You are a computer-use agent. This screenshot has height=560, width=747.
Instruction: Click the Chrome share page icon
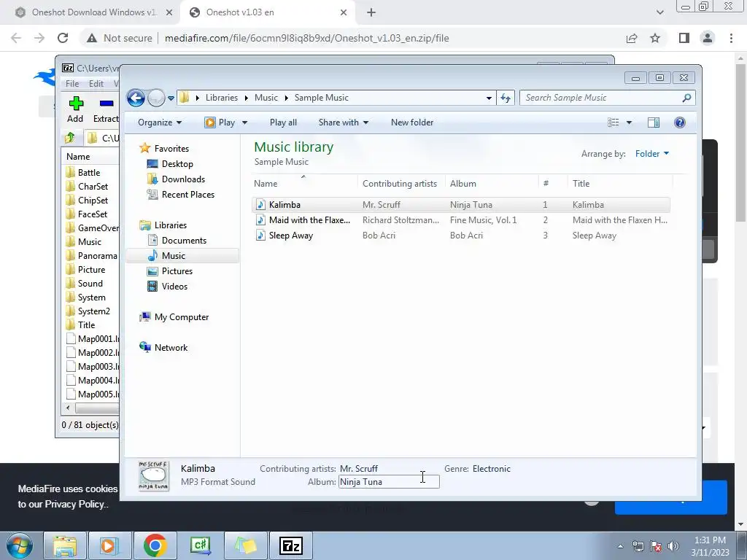pyautogui.click(x=632, y=38)
